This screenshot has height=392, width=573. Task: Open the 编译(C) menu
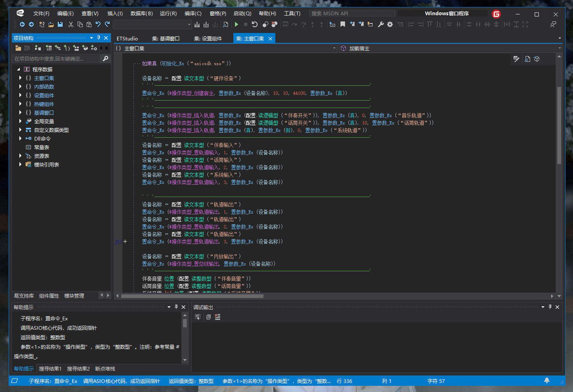193,14
